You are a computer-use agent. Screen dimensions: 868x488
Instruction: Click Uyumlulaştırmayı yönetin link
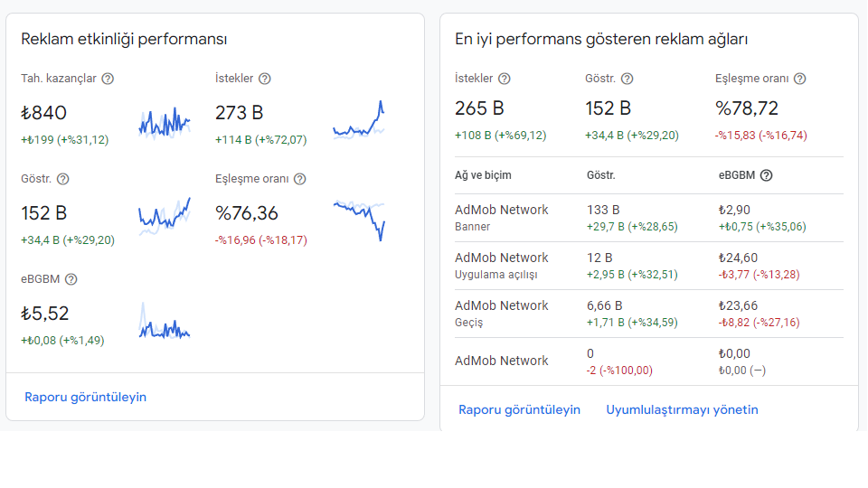pos(682,410)
